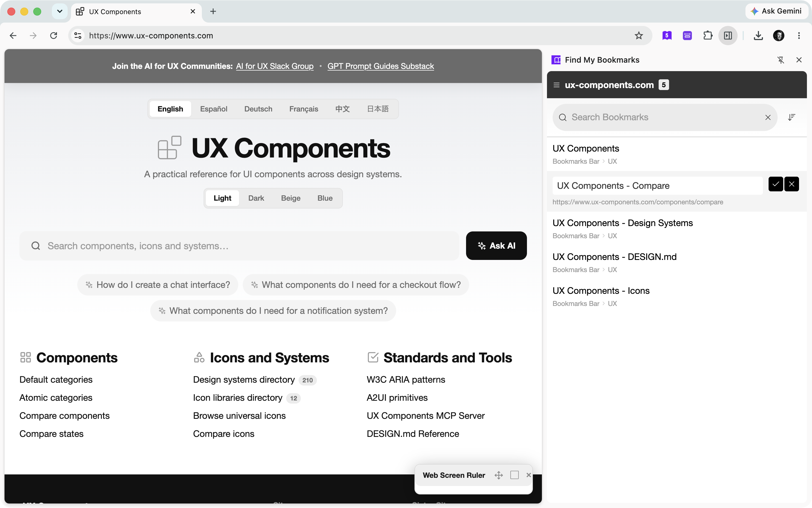
Task: Switch language to Español
Action: 213,109
